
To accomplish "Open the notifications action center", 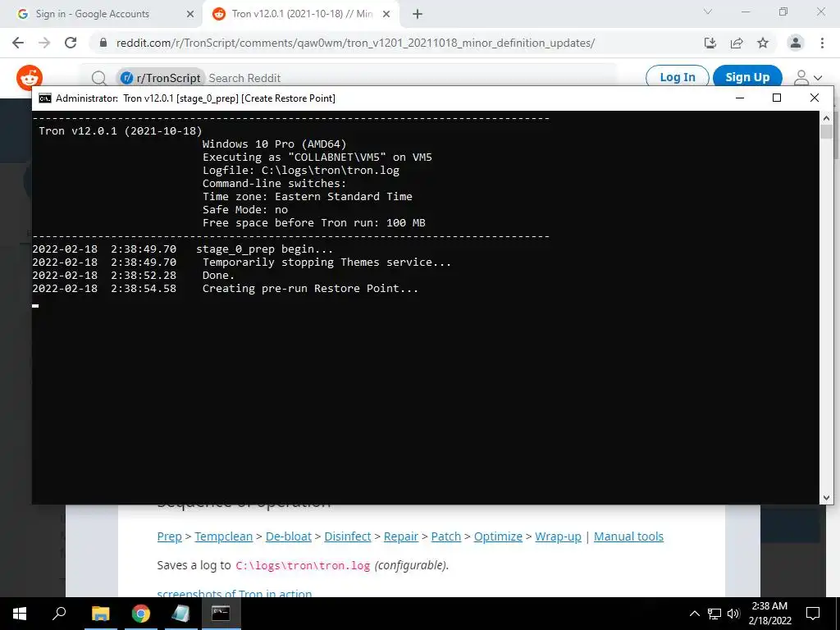I will coord(813,614).
